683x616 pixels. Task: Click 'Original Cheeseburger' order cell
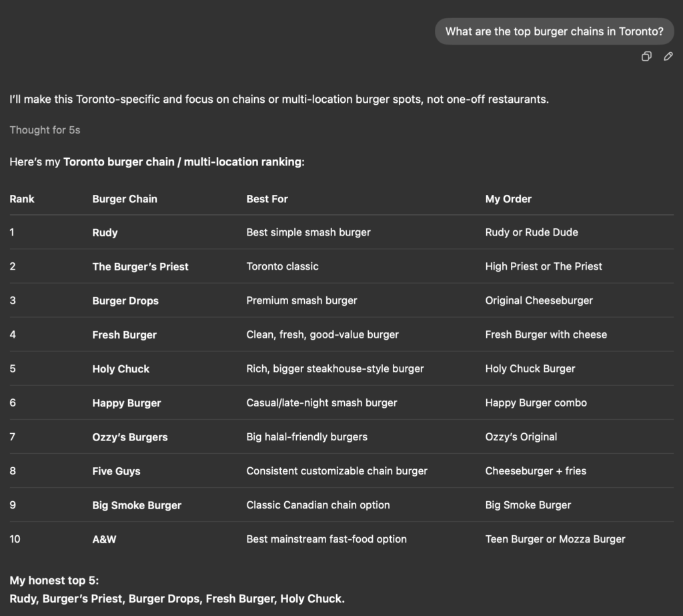pyautogui.click(x=539, y=300)
